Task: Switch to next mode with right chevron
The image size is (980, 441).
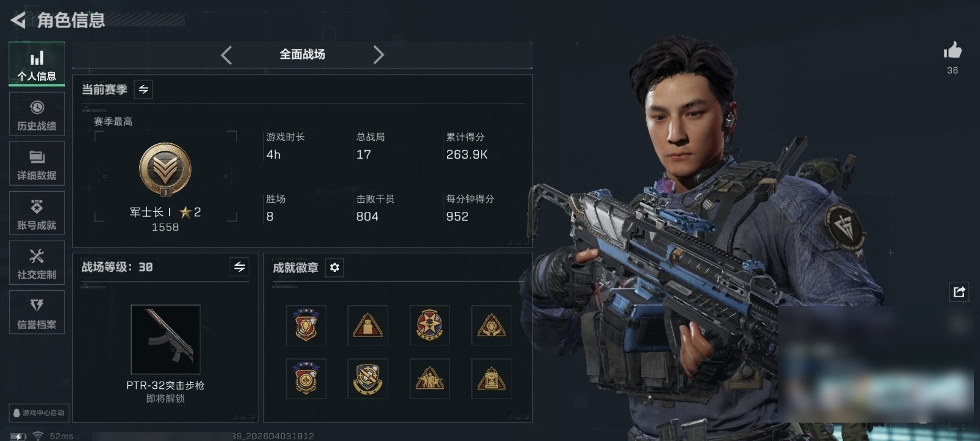Action: click(x=379, y=55)
